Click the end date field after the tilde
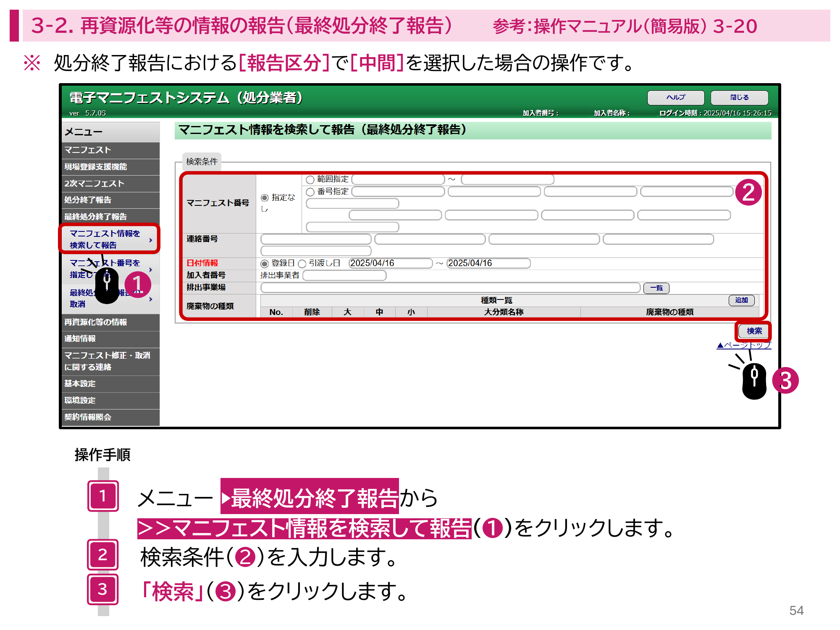 488,263
